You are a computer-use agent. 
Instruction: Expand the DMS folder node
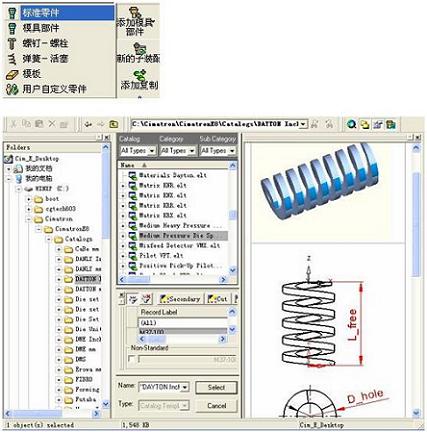coord(59,360)
